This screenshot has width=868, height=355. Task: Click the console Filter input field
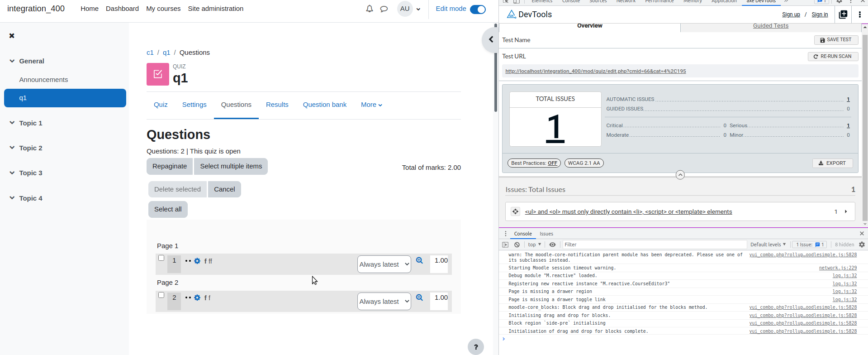[x=654, y=245]
